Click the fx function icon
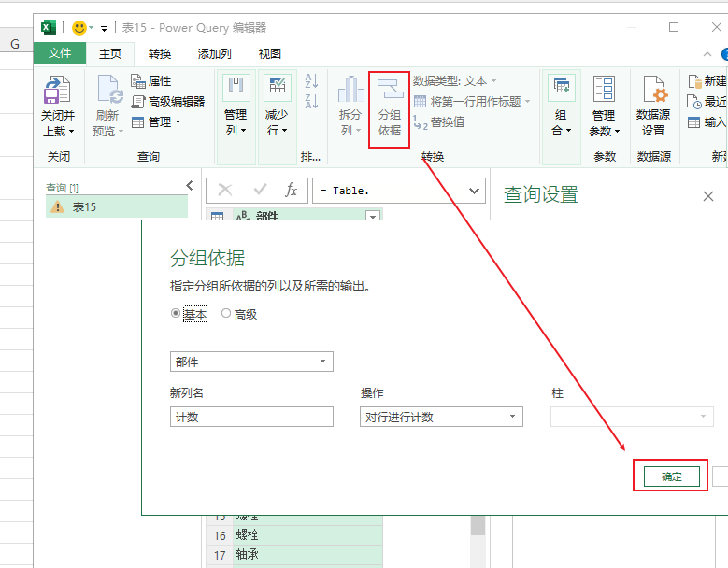The width and height of the screenshot is (728, 568). (x=292, y=190)
